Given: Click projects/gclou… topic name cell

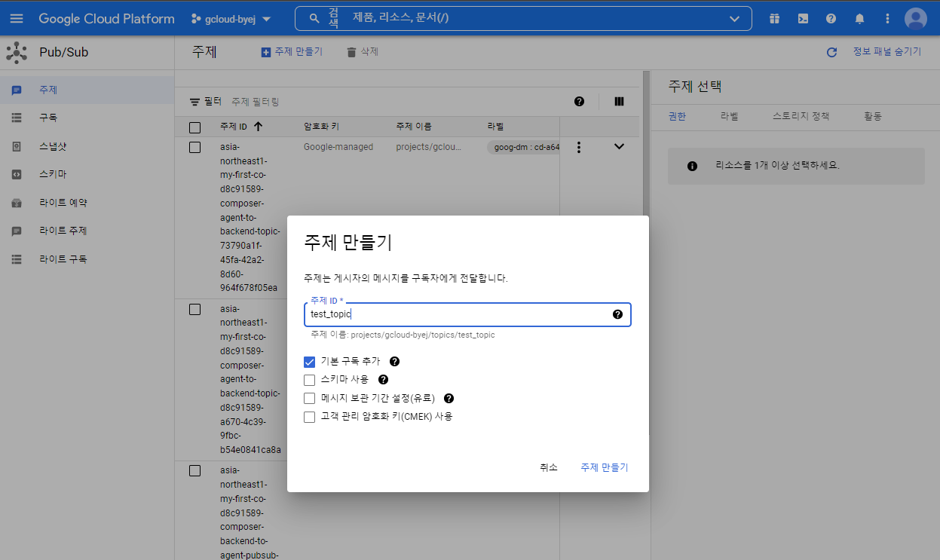Looking at the screenshot, I should 429,147.
